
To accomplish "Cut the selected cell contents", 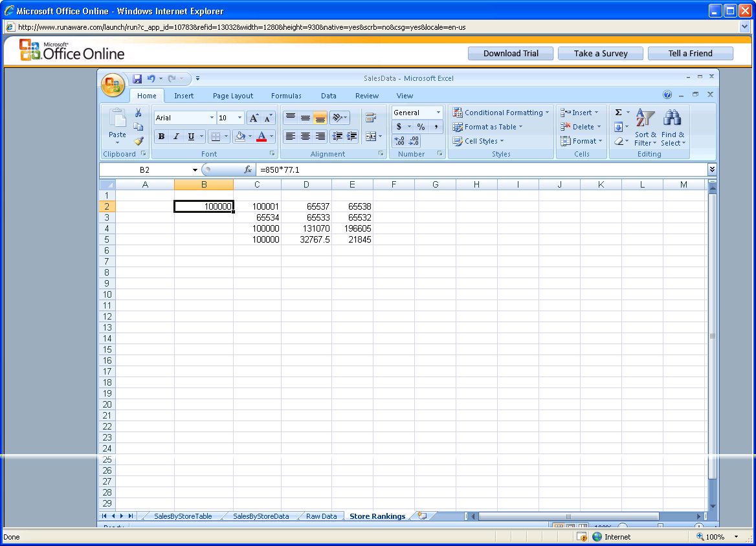I will click(x=139, y=113).
